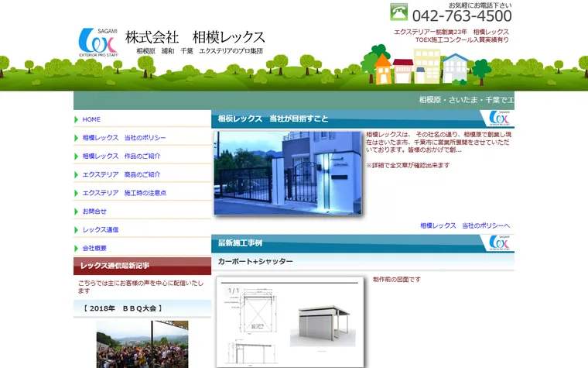
Task: Open the HOME menu item
Action: pyautogui.click(x=91, y=119)
